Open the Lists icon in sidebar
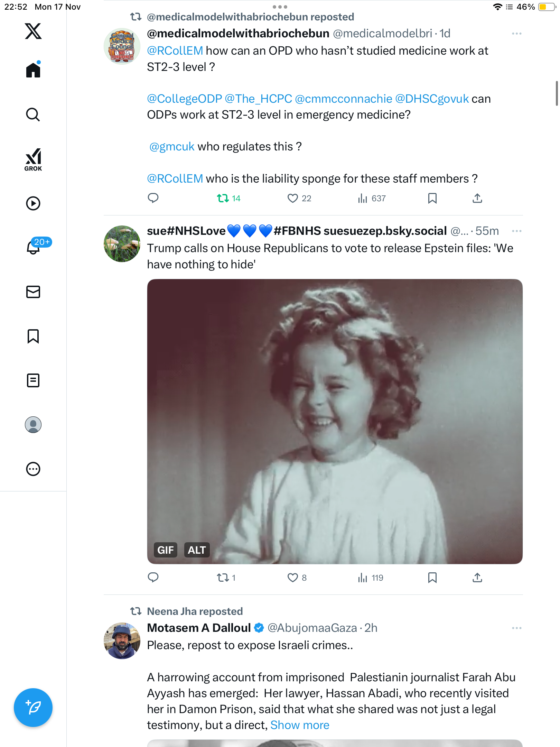The height and width of the screenshot is (747, 560). tap(33, 380)
